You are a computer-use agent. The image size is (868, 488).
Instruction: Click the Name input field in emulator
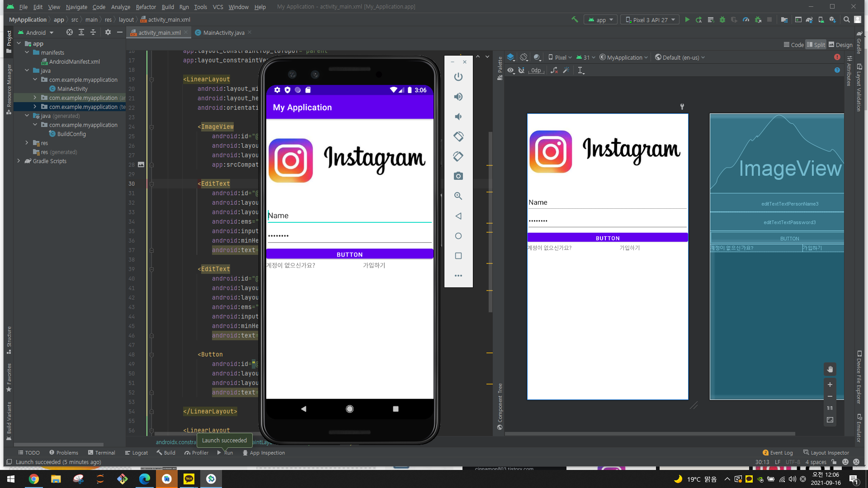pos(349,216)
